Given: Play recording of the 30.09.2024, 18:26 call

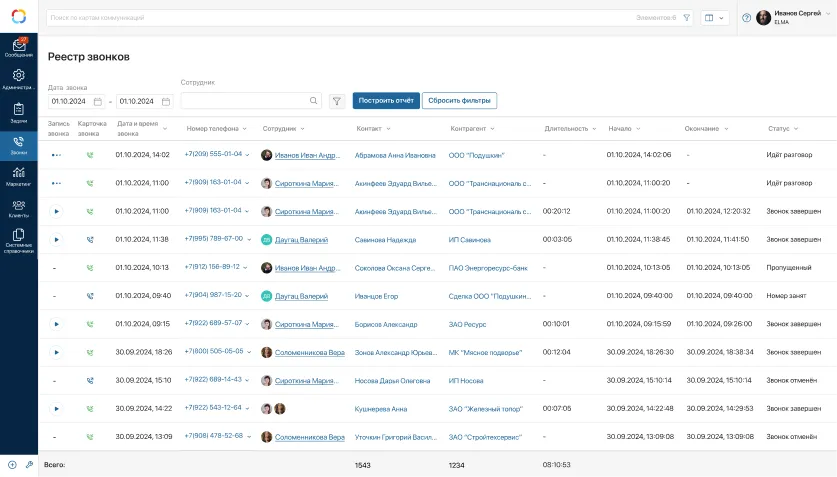Looking at the screenshot, I should 57,352.
